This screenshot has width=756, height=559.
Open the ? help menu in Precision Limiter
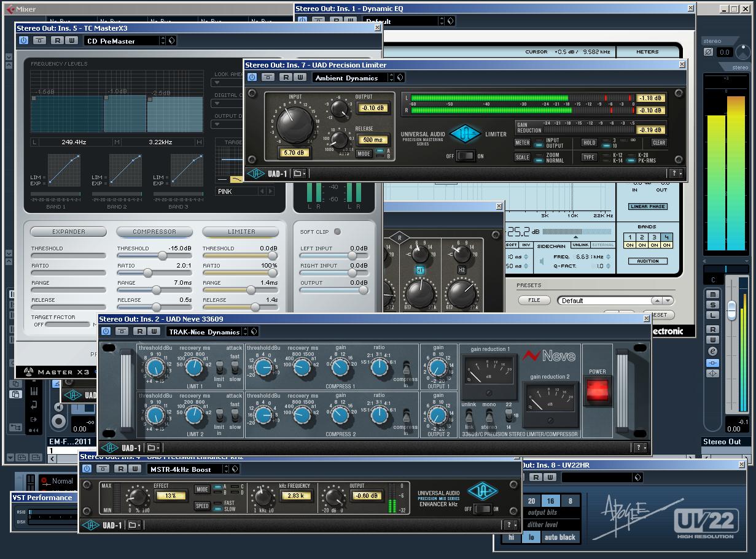pos(676,174)
